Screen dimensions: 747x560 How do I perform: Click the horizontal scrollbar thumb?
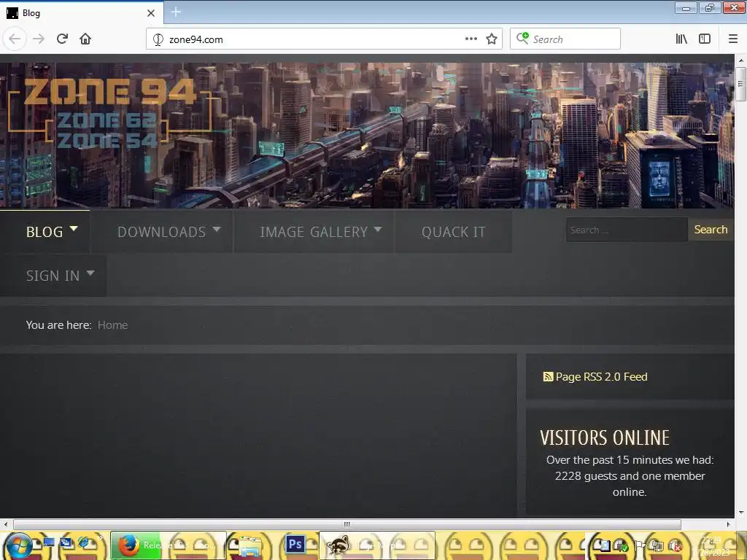tap(347, 524)
